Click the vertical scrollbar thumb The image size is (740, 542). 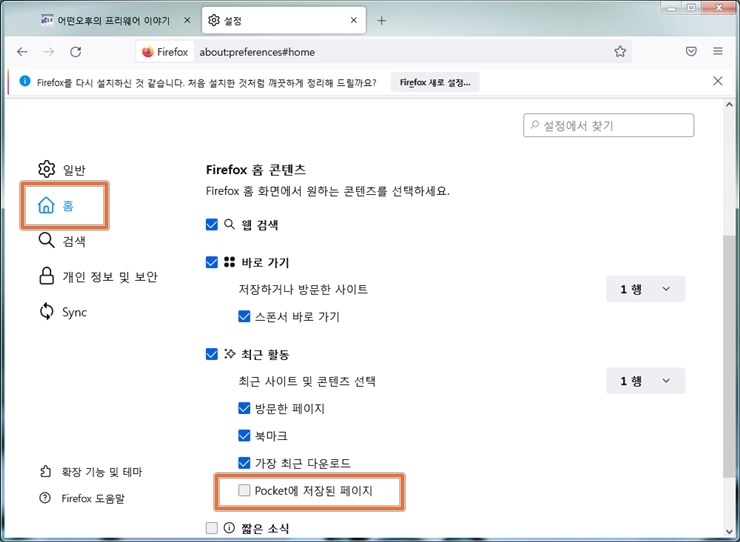click(x=729, y=355)
